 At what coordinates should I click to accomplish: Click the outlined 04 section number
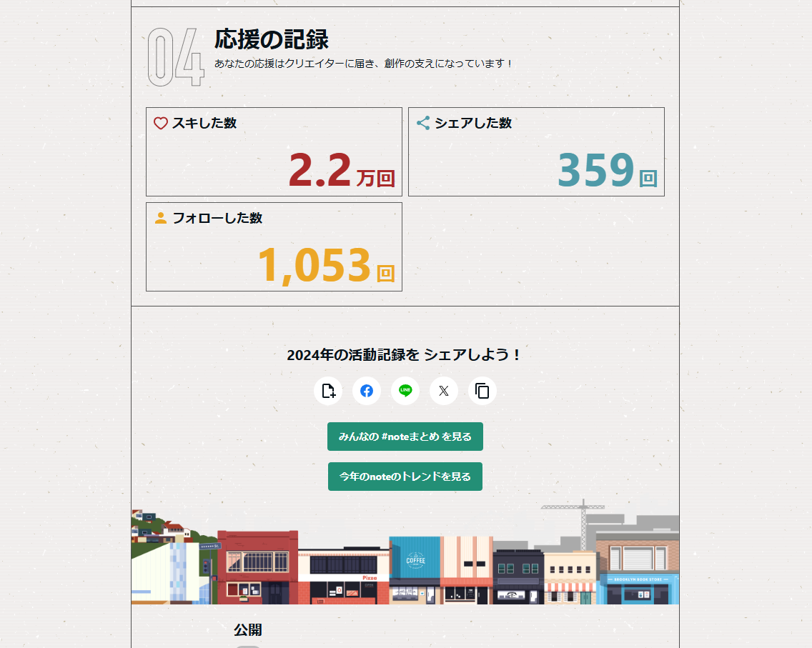pos(176,58)
